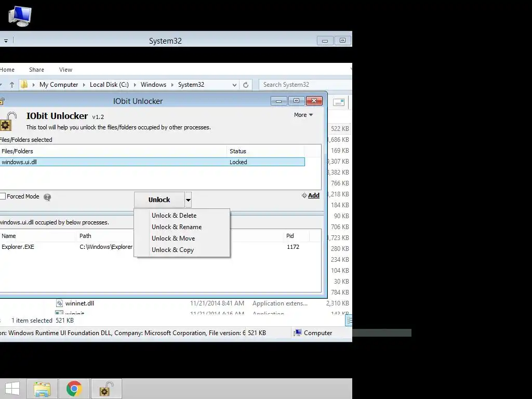Enable the Forced Mode checkbox
The image size is (532, 399).
pyautogui.click(x=3, y=196)
